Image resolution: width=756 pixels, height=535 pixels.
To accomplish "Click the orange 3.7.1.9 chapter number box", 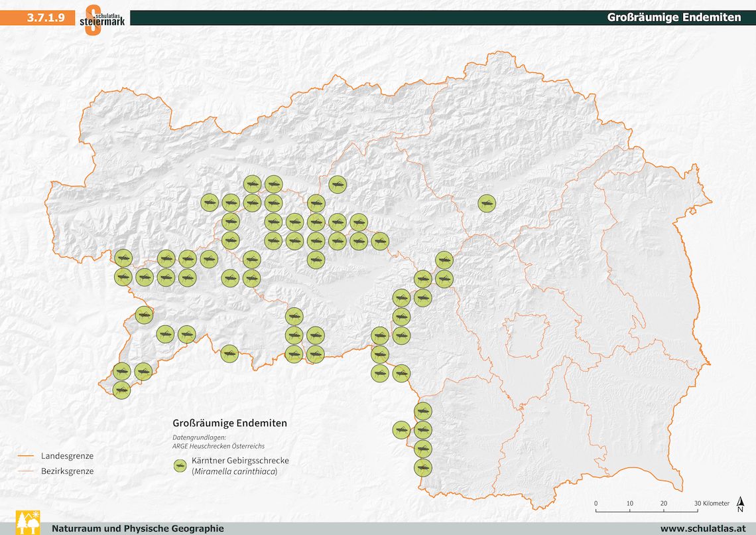I will click(x=40, y=18).
